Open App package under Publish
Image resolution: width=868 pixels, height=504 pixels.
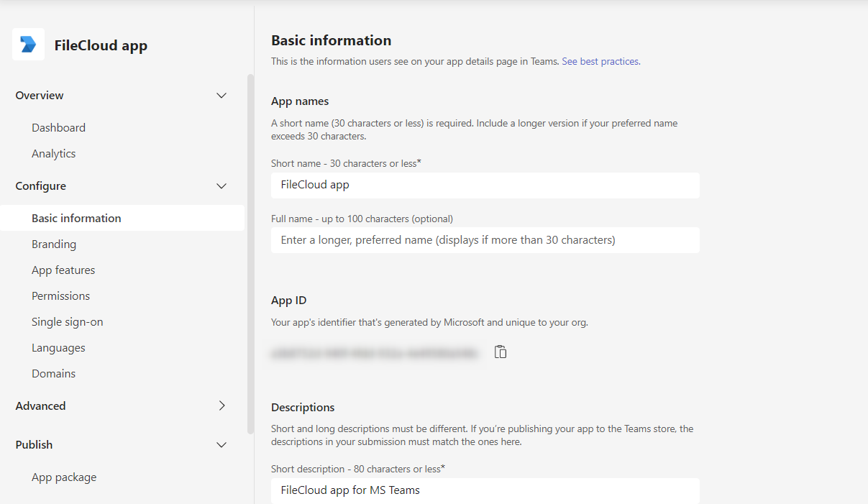[x=64, y=477]
